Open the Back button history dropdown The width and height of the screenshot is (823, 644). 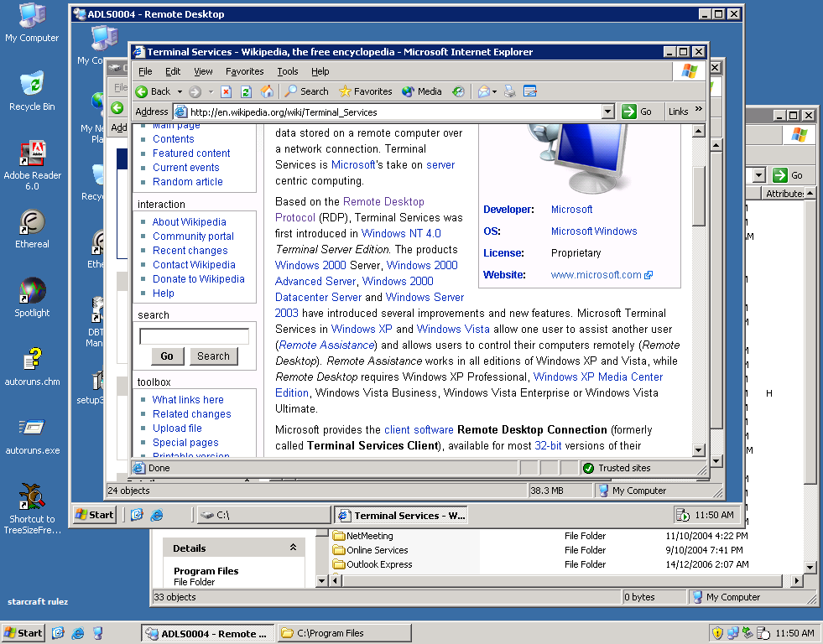179,92
